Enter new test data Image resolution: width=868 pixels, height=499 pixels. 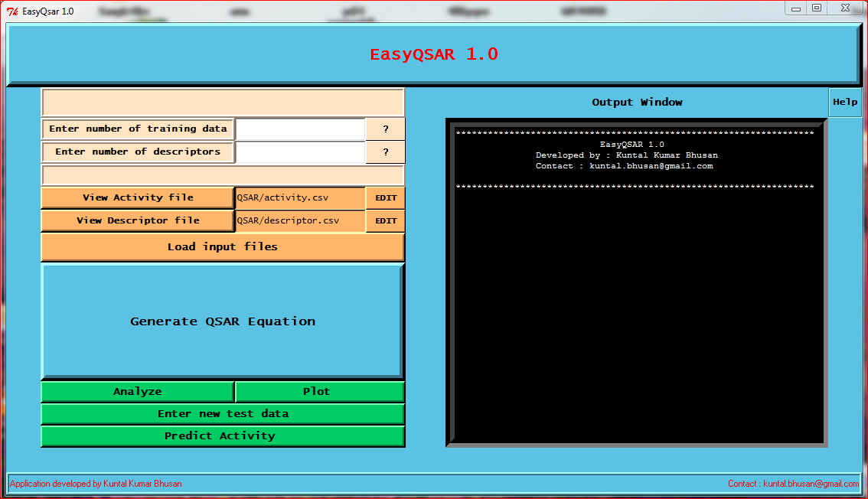coord(222,413)
